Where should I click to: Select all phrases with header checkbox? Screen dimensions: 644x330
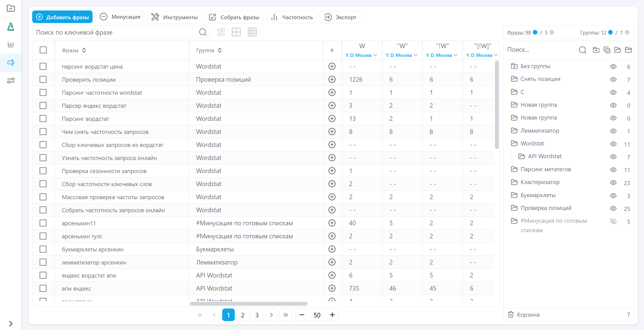pos(43,50)
